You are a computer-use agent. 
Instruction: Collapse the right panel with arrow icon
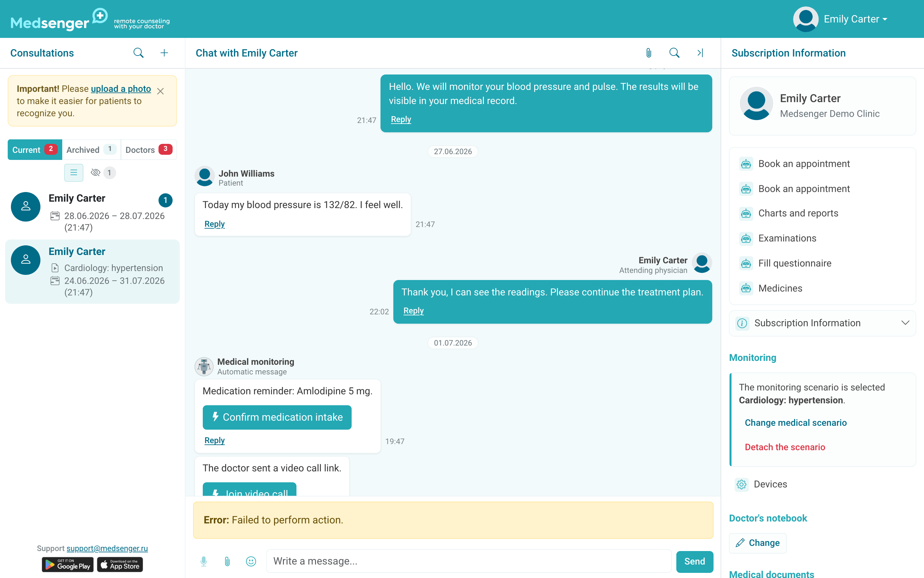(x=700, y=53)
